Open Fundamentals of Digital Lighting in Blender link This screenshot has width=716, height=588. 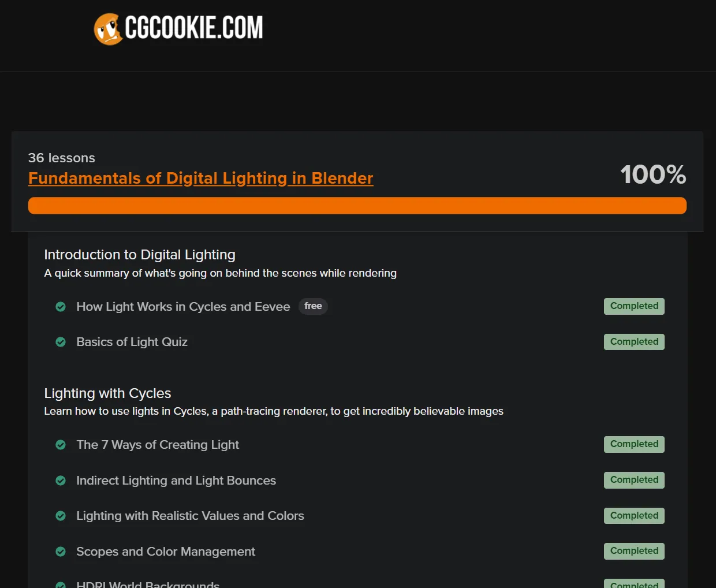point(200,178)
